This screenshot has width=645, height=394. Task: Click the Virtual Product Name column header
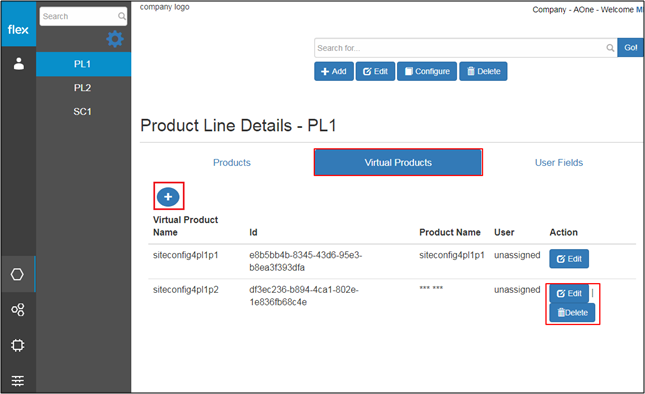186,226
